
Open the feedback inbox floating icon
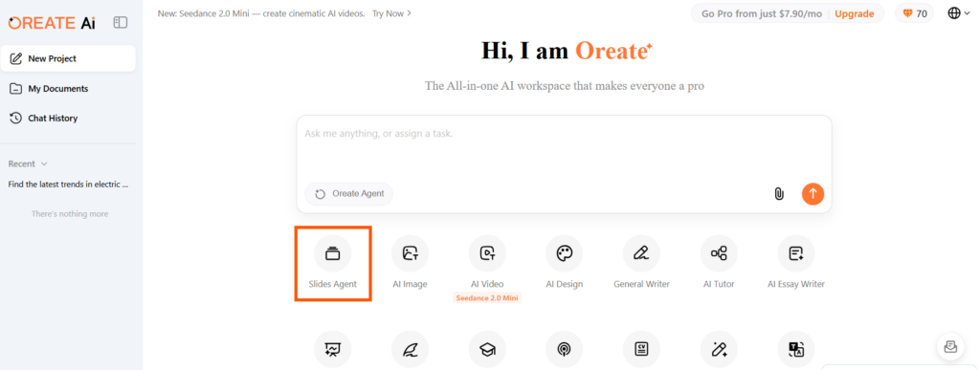950,347
